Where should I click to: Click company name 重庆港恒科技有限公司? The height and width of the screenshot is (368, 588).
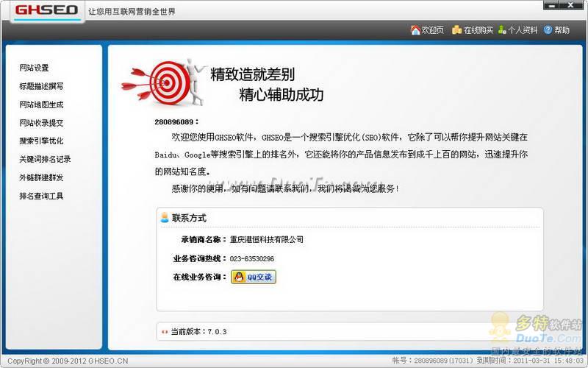[267, 240]
